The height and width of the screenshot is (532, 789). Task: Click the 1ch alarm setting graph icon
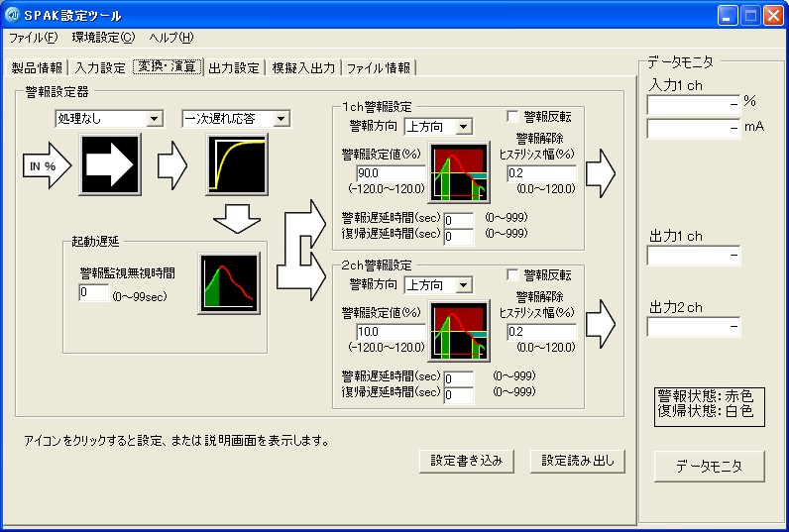pyautogui.click(x=461, y=172)
